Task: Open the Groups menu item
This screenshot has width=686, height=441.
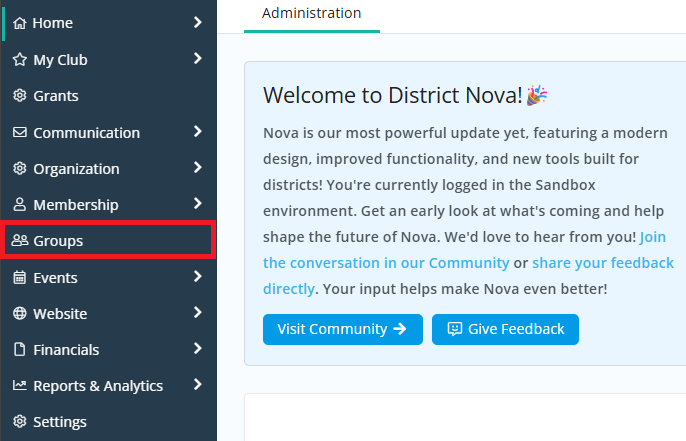Action: click(108, 240)
